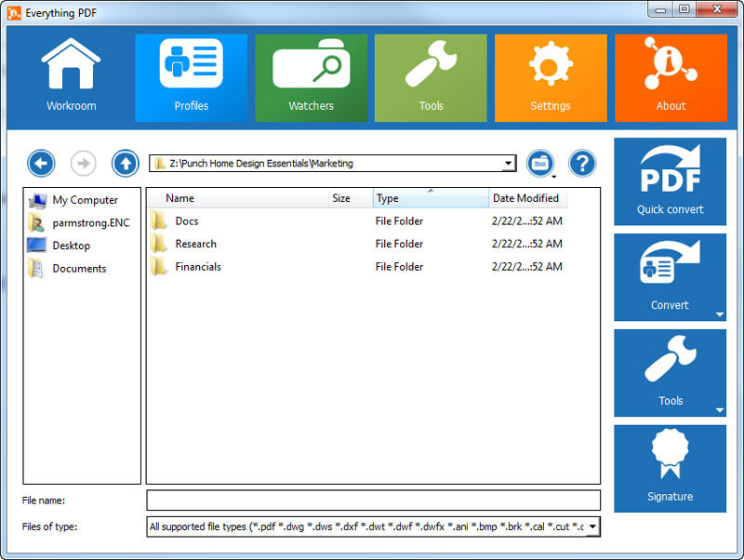This screenshot has height=560, width=744.
Task: Click the blue Tools button in side panel
Action: (x=670, y=373)
